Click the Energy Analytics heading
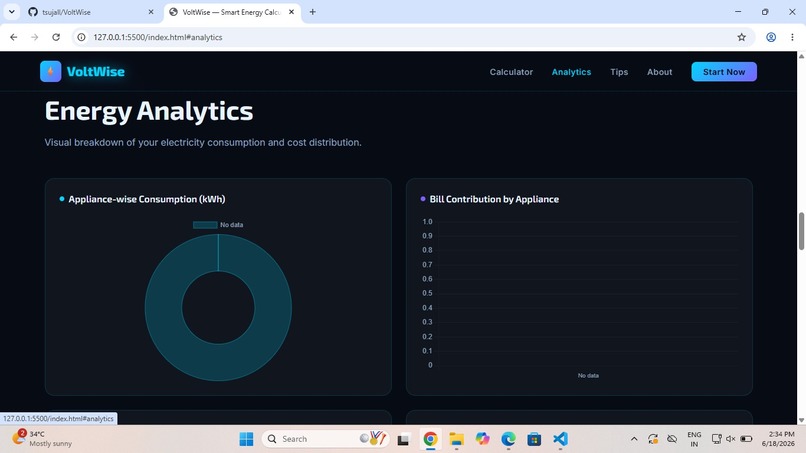 [x=149, y=112]
